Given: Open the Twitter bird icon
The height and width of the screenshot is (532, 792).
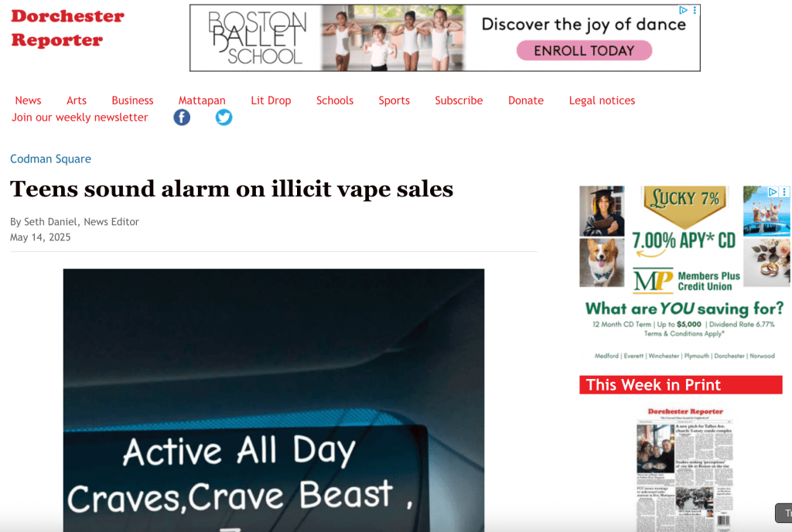Looking at the screenshot, I should click(224, 118).
